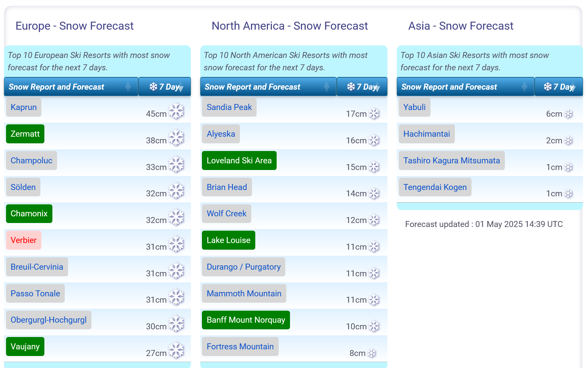Open the Verbier resort link
The image size is (588, 368).
tap(23, 240)
